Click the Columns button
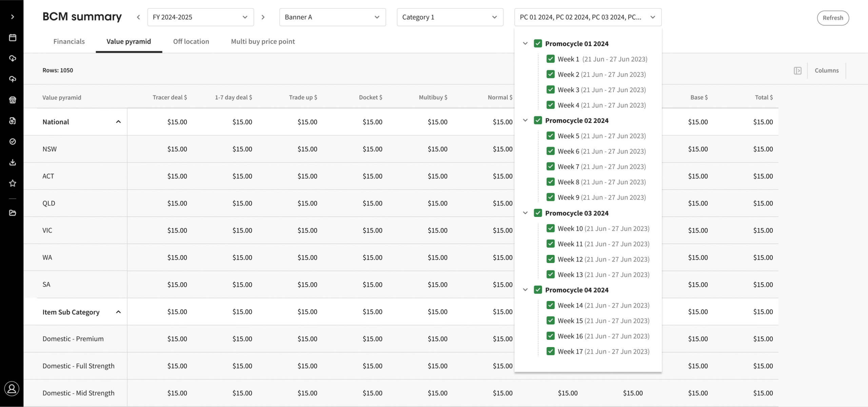This screenshot has height=407, width=868. coord(826,70)
